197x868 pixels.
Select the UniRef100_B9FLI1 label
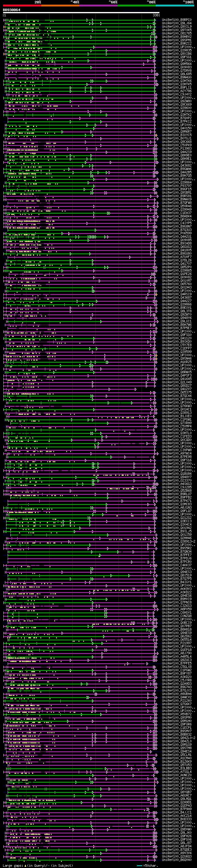click(177, 88)
